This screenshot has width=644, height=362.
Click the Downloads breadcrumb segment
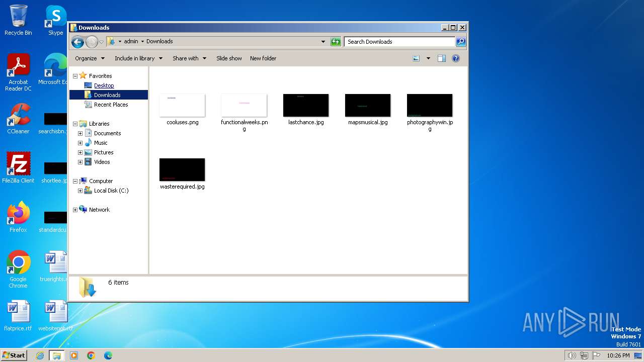159,41
